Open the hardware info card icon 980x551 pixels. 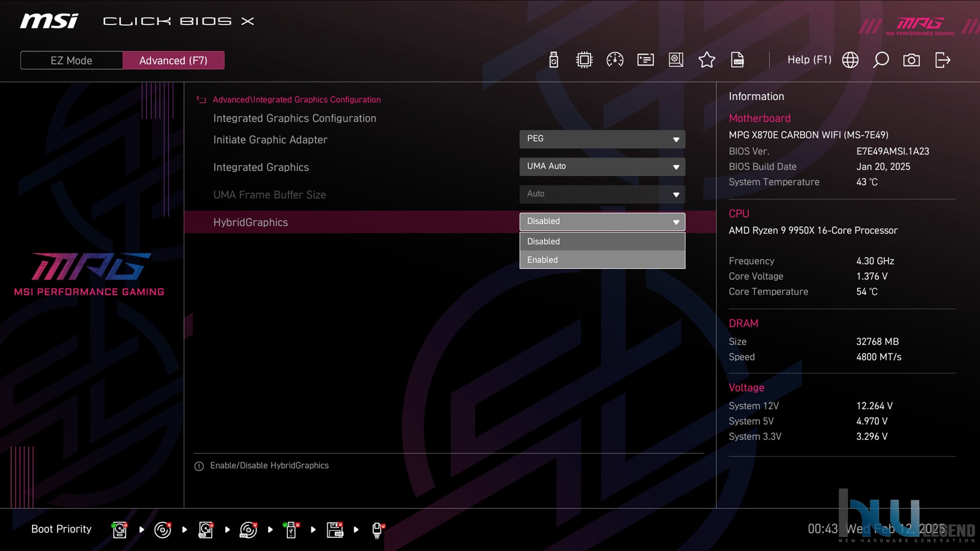pos(645,60)
